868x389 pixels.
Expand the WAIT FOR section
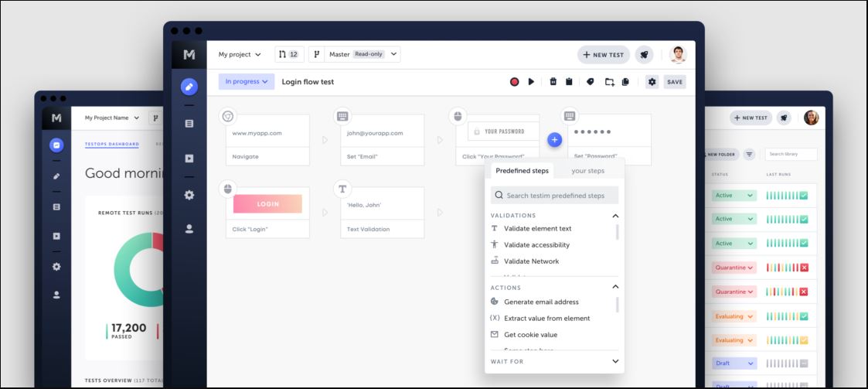(x=555, y=361)
